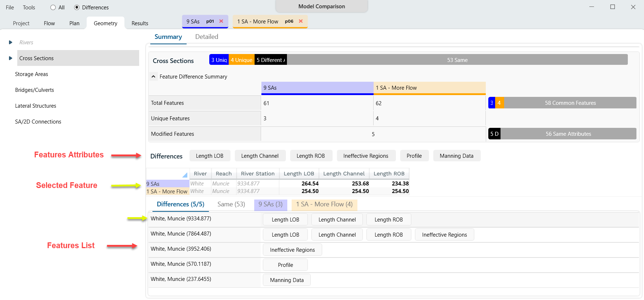Click the orange 4 Unique bar segment

point(241,60)
